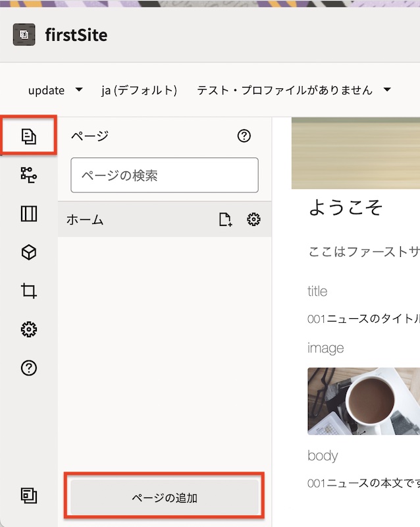Click the image field label
Screen dimensions: 420x527
pos(326,348)
